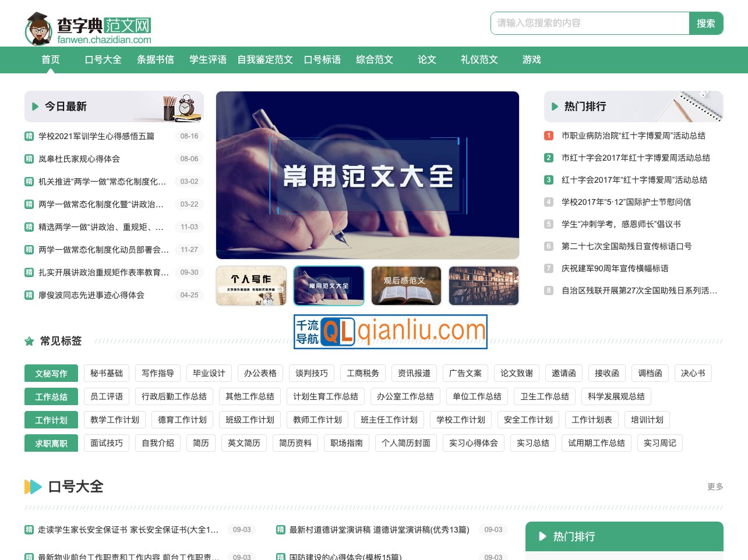Switch to the 论文 section tab

(426, 59)
